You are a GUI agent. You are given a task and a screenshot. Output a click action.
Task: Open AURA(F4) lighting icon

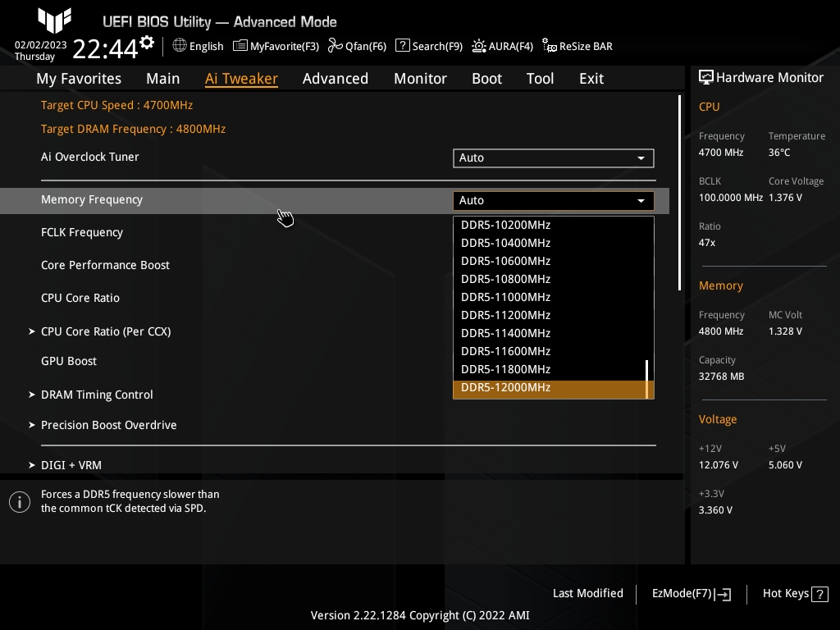(479, 46)
